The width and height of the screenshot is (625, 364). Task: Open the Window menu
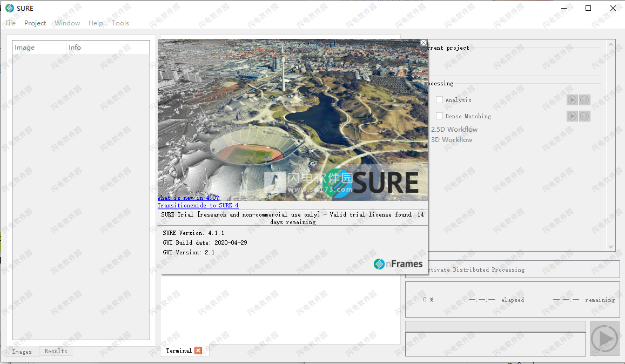(x=67, y=23)
